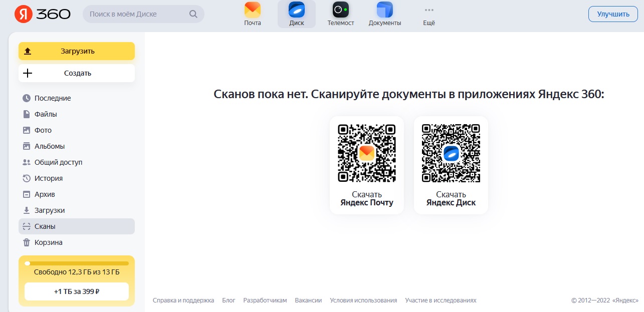The image size is (644, 312).
Task: Open Общий доступ section
Action: click(77, 162)
